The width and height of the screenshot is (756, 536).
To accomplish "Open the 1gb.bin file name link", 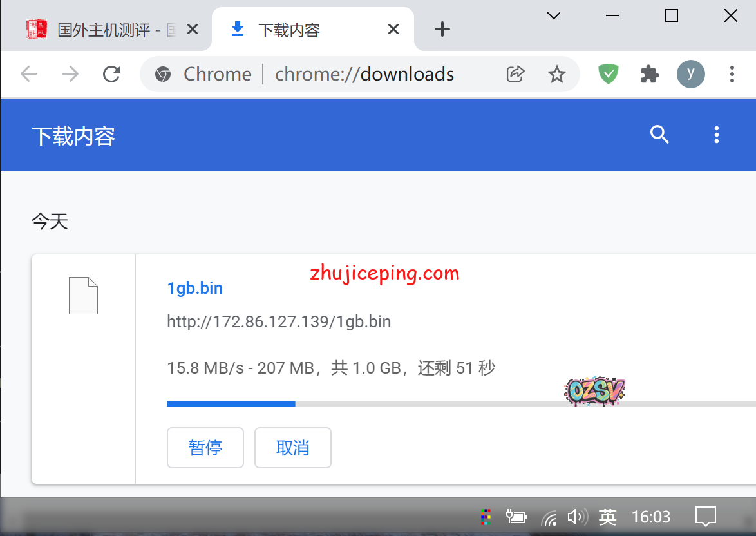I will (x=194, y=288).
